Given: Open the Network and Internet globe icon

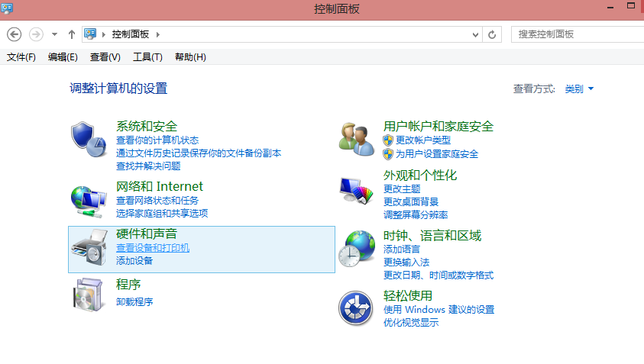Looking at the screenshot, I should coord(89,199).
